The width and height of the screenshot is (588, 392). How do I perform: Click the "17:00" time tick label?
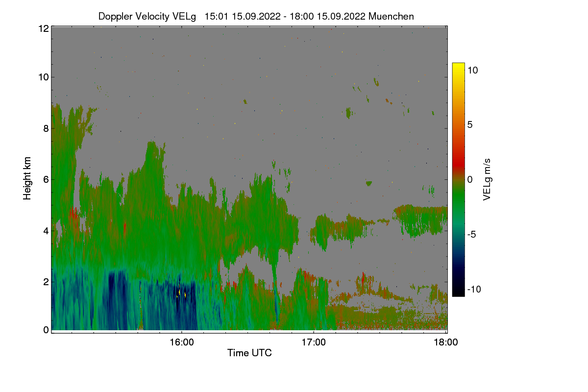(314, 343)
